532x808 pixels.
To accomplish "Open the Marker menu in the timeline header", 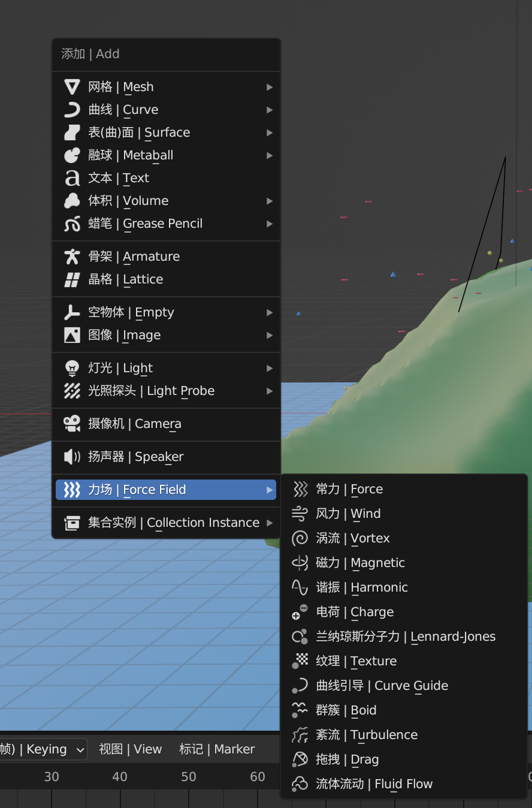I will coord(217,749).
